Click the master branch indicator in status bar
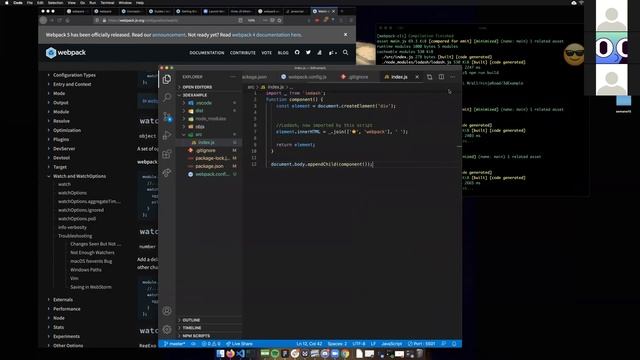The image size is (640, 360). pos(175,344)
